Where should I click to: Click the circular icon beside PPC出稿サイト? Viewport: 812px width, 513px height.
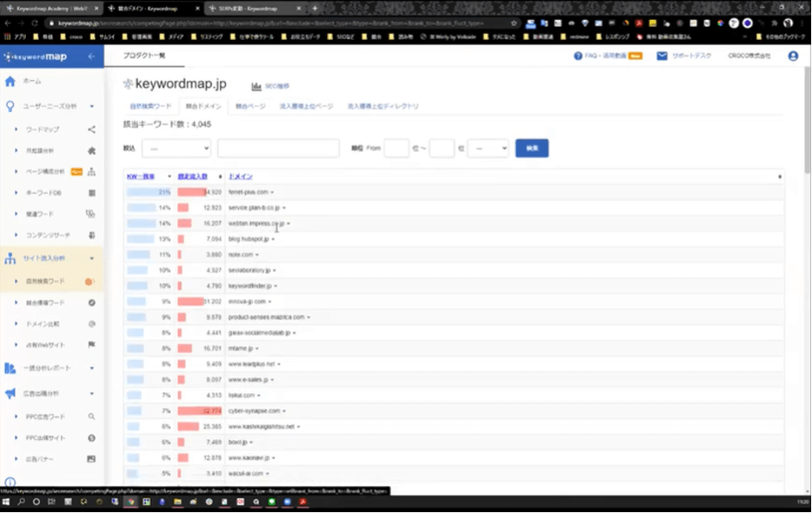[91, 438]
